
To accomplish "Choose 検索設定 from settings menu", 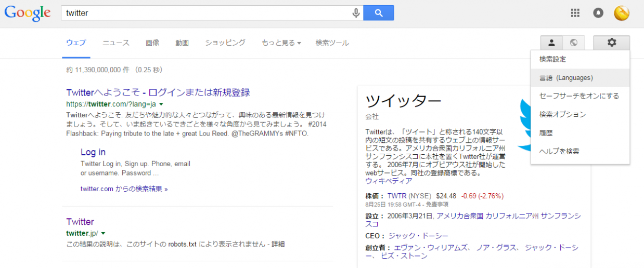I will (x=581, y=59).
